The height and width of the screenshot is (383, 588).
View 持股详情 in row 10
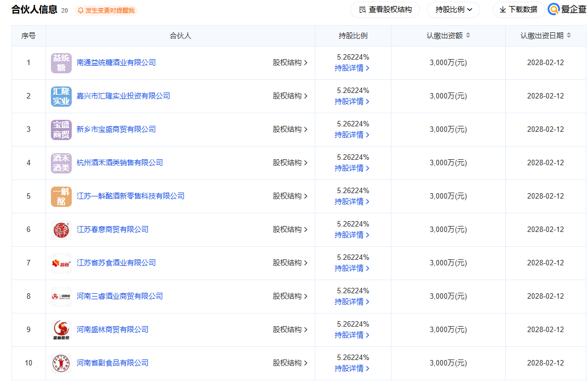352,368
